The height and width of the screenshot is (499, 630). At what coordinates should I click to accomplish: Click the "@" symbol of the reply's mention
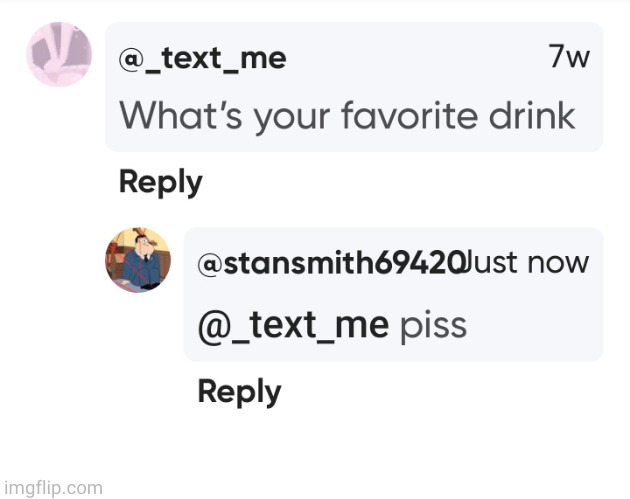pyautogui.click(x=213, y=326)
